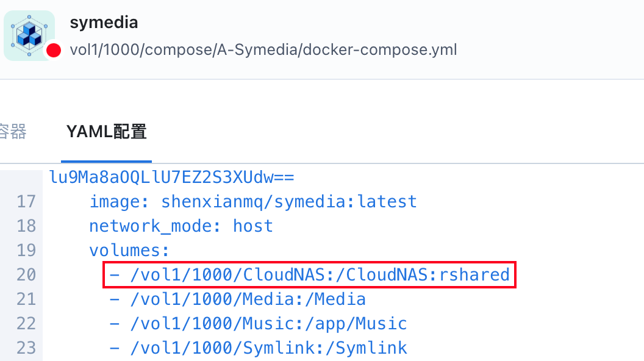
Task: Place cursor on image: shenxianmq/symedia:latest line
Action: (253, 202)
